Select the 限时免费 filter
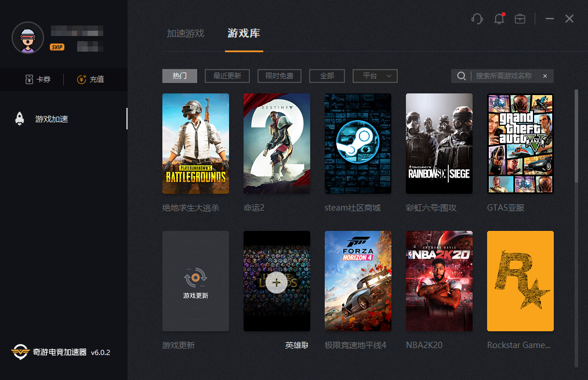The width and height of the screenshot is (588, 380). tap(280, 76)
